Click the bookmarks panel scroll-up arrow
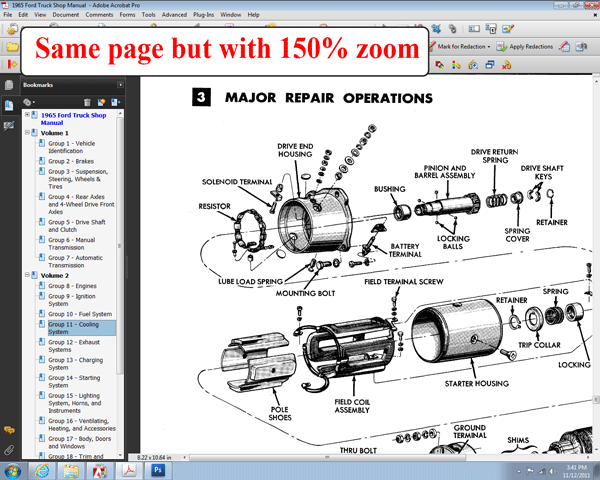The height and width of the screenshot is (480, 600). pyautogui.click(x=120, y=113)
